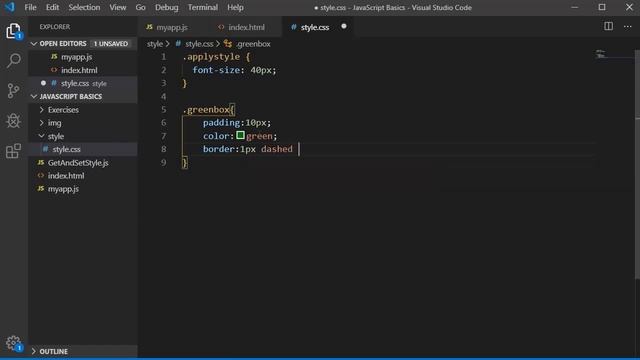640x360 pixels.
Task: Open the File menu
Action: pyautogui.click(x=30, y=7)
